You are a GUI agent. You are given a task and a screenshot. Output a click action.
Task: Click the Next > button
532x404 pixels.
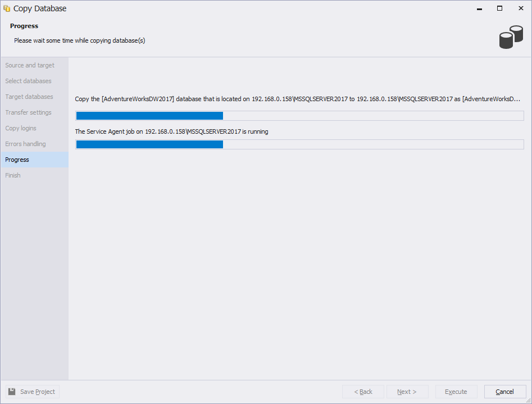[407, 392]
